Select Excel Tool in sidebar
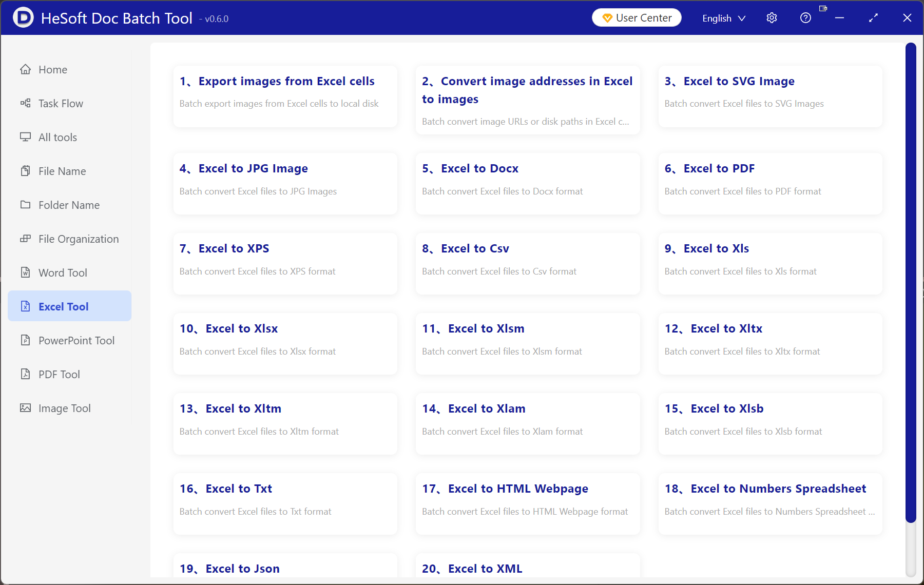Image resolution: width=924 pixels, height=585 pixels. pos(69,306)
